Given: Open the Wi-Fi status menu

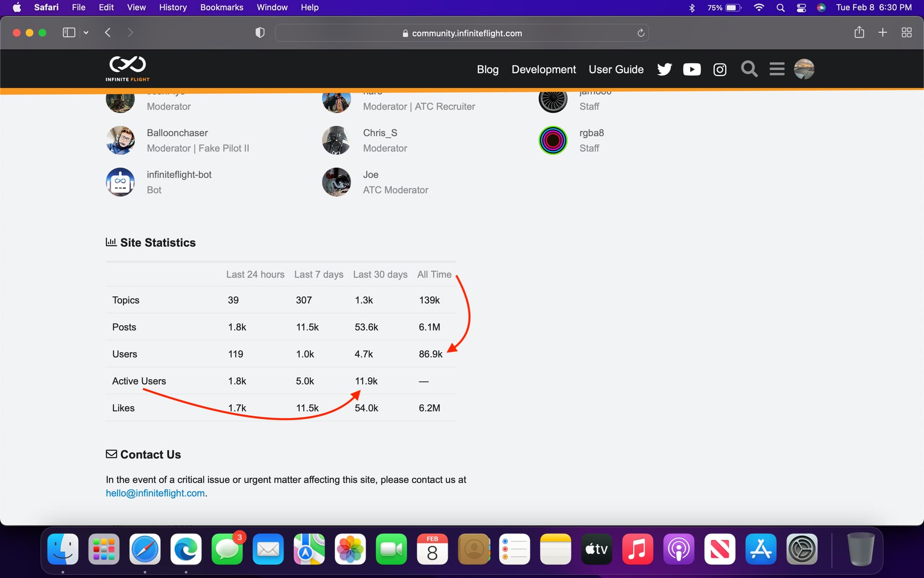Looking at the screenshot, I should tap(759, 8).
